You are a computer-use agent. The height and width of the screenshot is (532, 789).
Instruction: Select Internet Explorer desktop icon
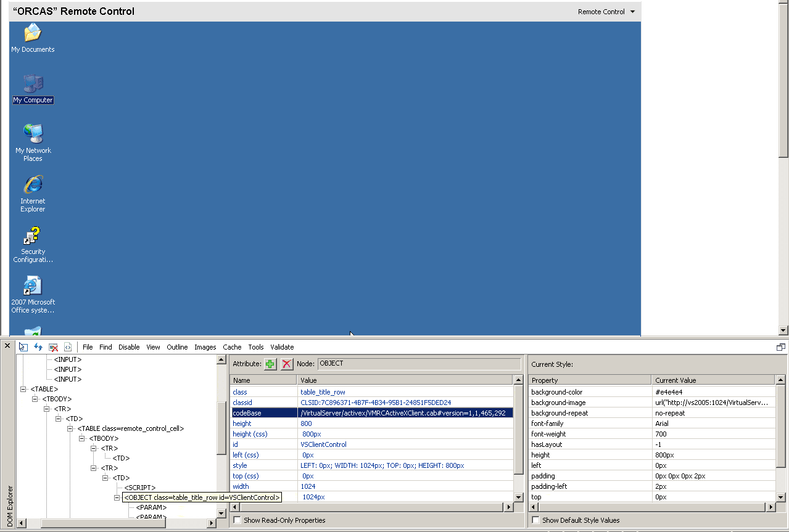click(33, 194)
